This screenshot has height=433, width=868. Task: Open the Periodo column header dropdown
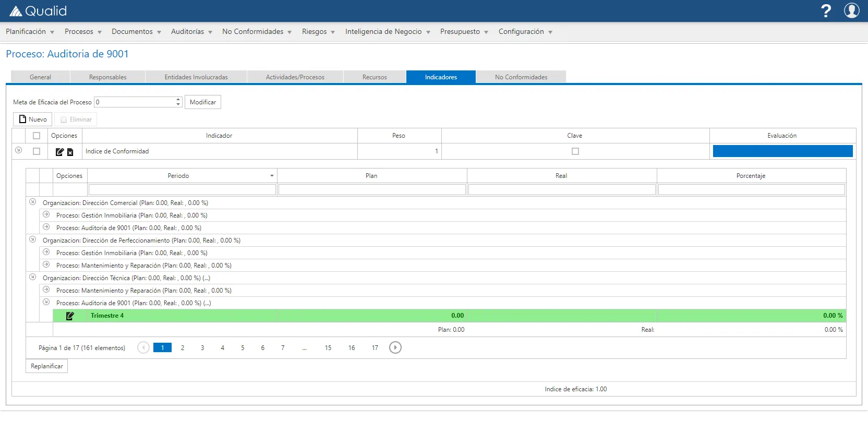(x=272, y=176)
